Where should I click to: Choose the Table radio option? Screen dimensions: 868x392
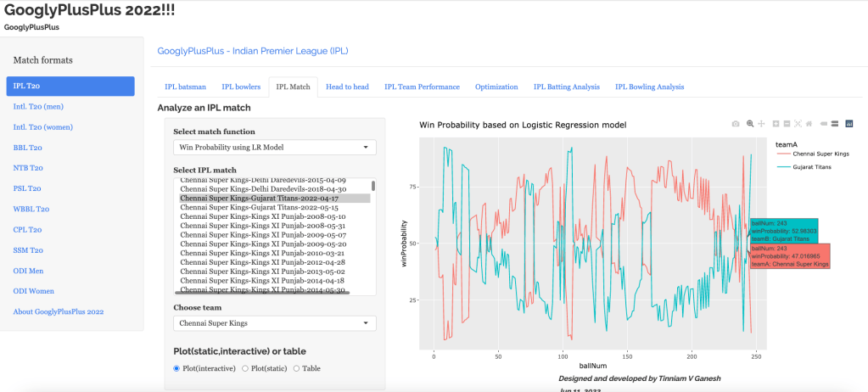coord(296,368)
